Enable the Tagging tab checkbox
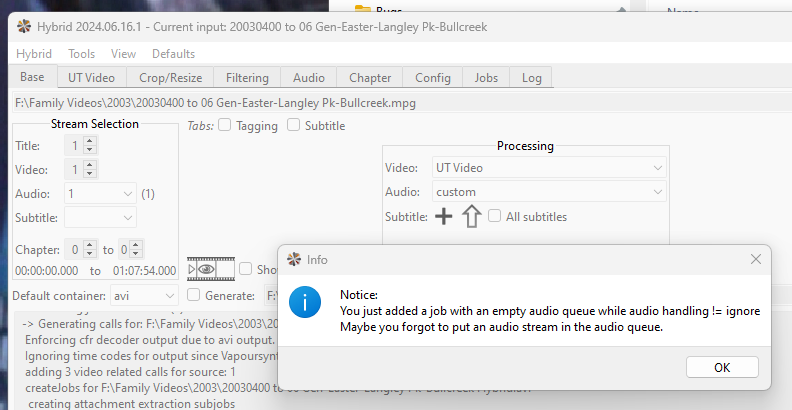 [225, 126]
